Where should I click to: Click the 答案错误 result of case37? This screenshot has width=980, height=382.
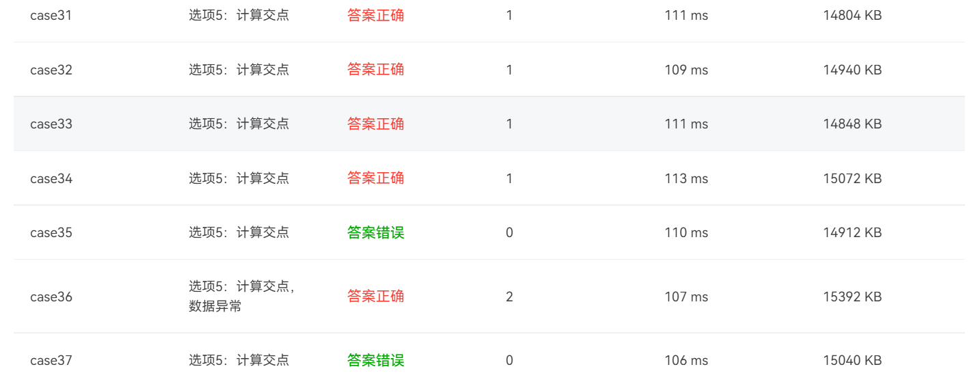376,360
